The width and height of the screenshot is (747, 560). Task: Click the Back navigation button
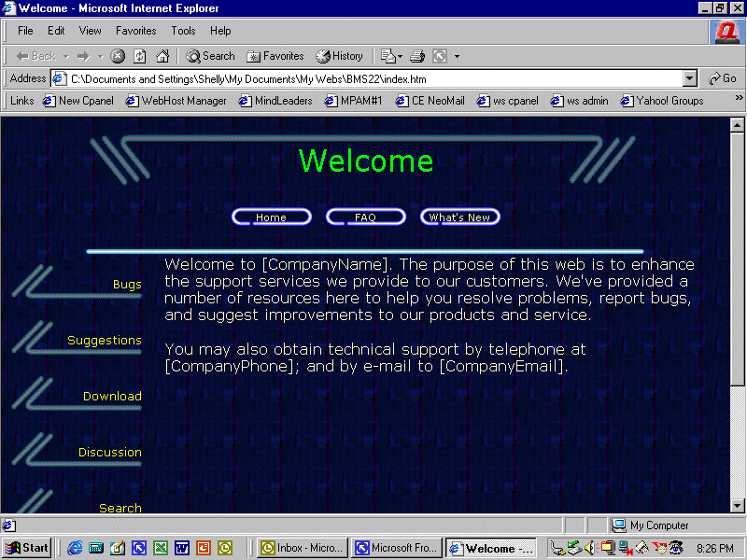coord(35,56)
